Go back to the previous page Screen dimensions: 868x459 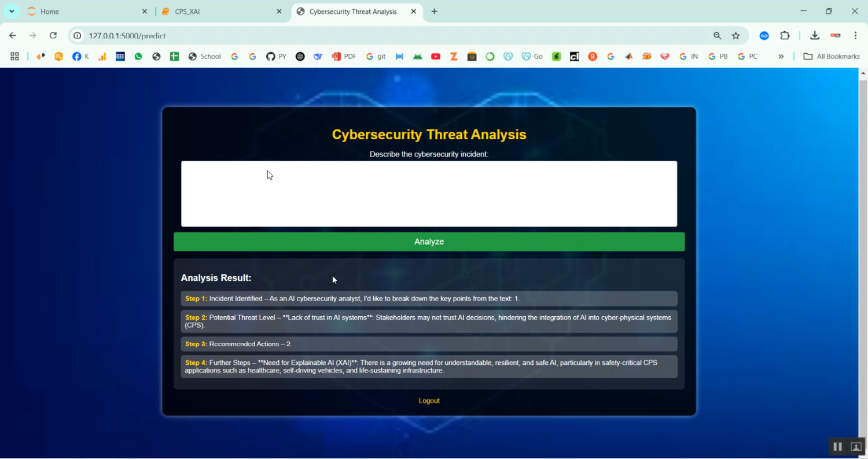coord(13,36)
